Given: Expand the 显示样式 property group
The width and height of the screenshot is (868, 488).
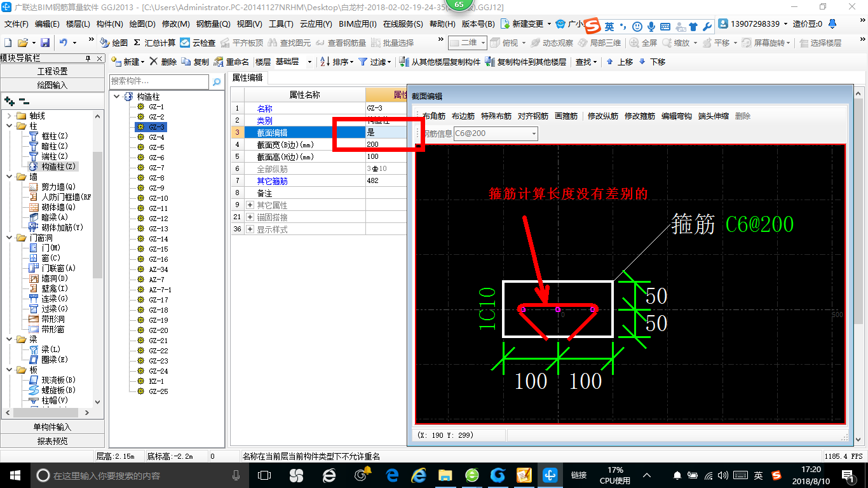Looking at the screenshot, I should pyautogui.click(x=250, y=229).
